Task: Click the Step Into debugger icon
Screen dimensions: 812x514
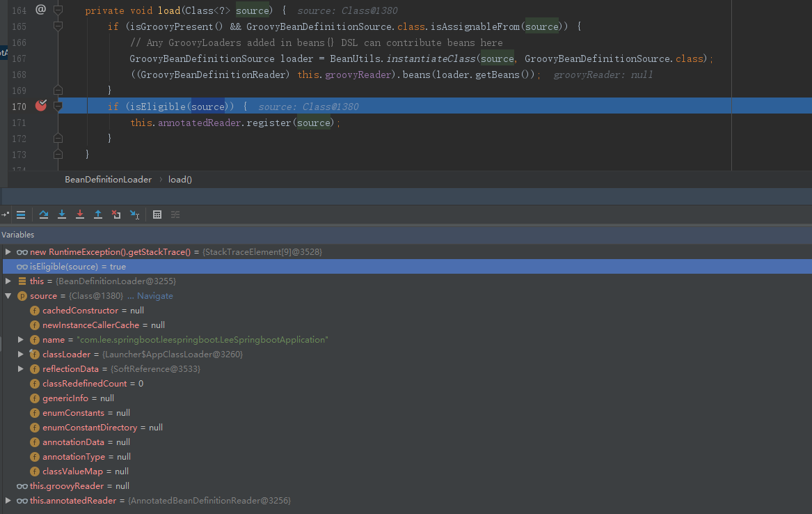Action: (62, 215)
